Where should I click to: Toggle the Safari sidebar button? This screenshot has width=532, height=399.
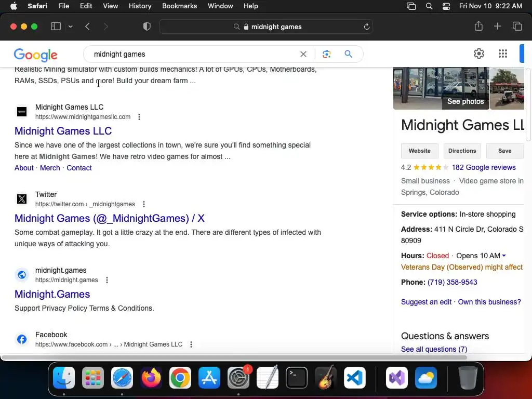pos(56,26)
